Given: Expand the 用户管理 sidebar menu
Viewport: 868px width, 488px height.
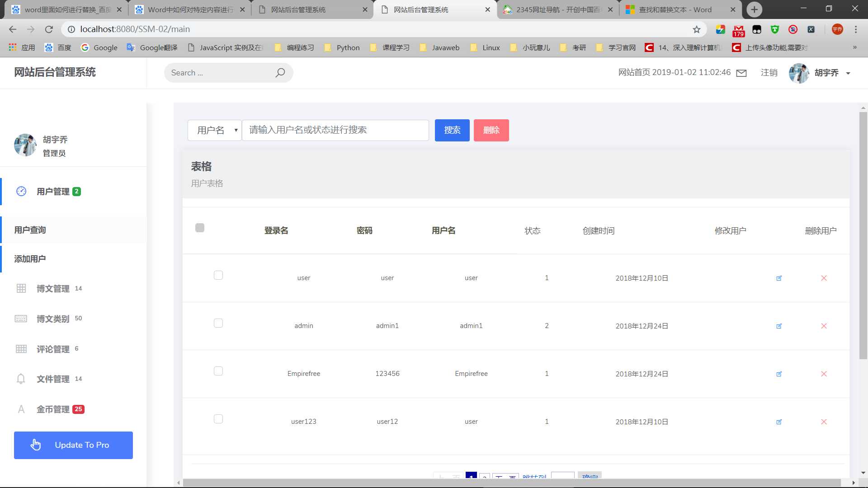Looking at the screenshot, I should point(53,192).
